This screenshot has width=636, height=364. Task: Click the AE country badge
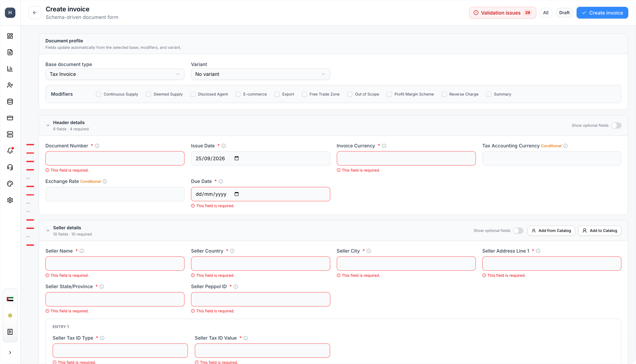[x=546, y=13]
